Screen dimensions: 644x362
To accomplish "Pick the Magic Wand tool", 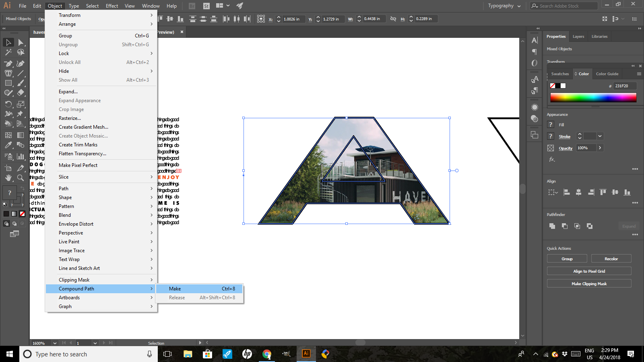I will pos(8,52).
